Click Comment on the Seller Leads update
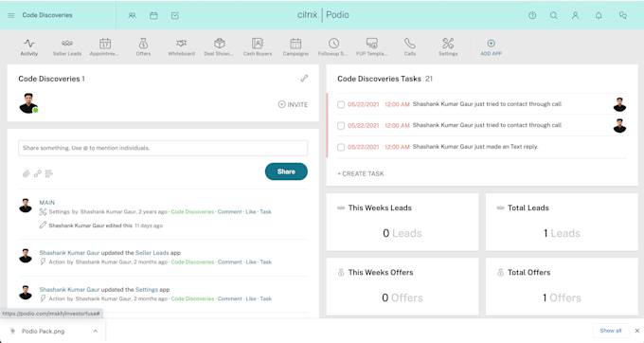This screenshot has height=343, width=644. [229, 262]
